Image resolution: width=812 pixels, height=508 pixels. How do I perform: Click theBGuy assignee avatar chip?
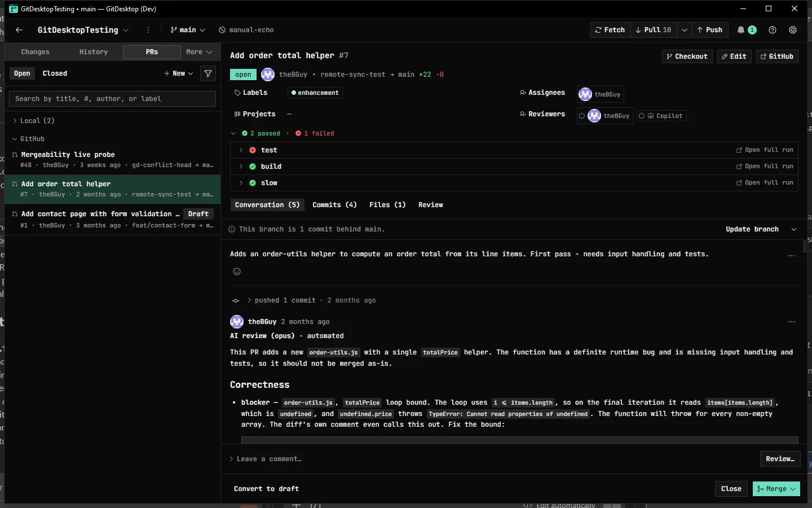point(601,94)
